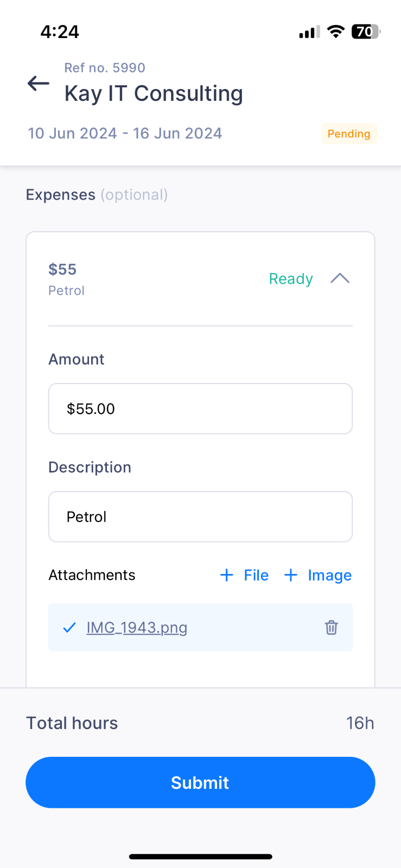Tap the Total hours 16h value
This screenshot has width=401, height=868.
click(x=360, y=723)
